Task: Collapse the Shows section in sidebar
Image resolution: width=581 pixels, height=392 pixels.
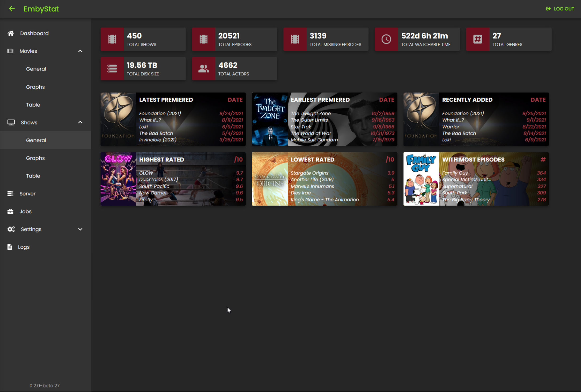Action: pyautogui.click(x=80, y=122)
